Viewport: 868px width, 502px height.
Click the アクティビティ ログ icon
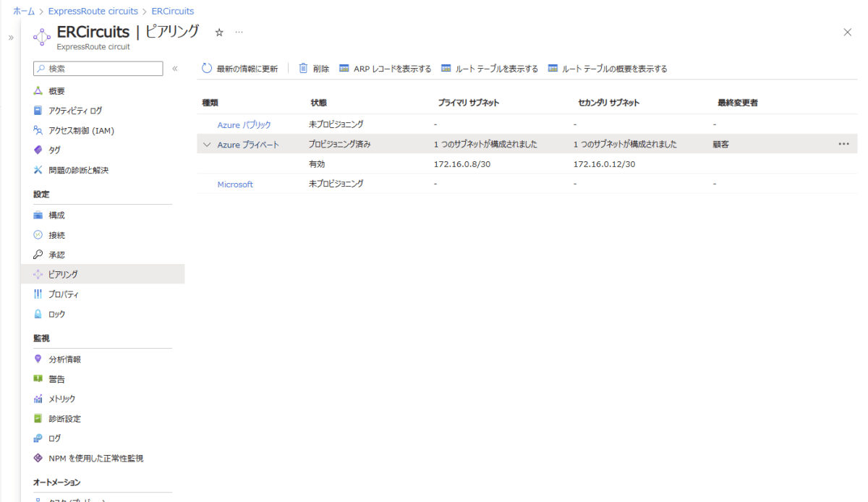pos(38,111)
